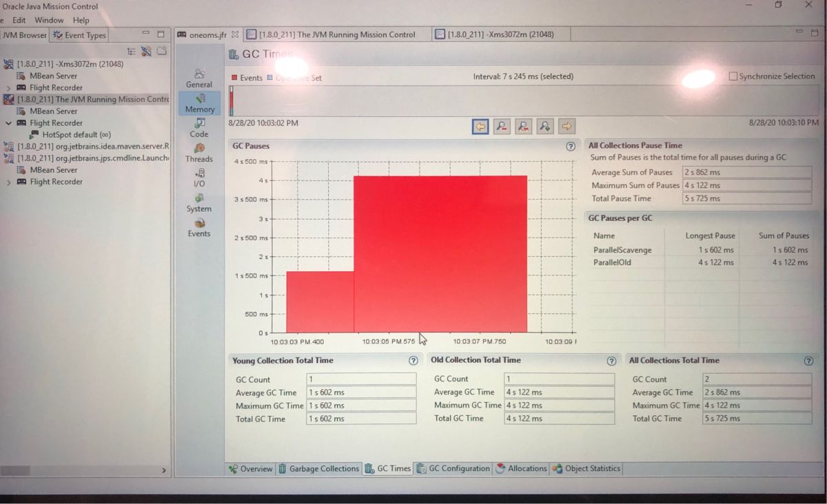Select the ParallelScavenge row in GC Pauses per GC
Viewport: 827px width, 504px height.
point(700,250)
